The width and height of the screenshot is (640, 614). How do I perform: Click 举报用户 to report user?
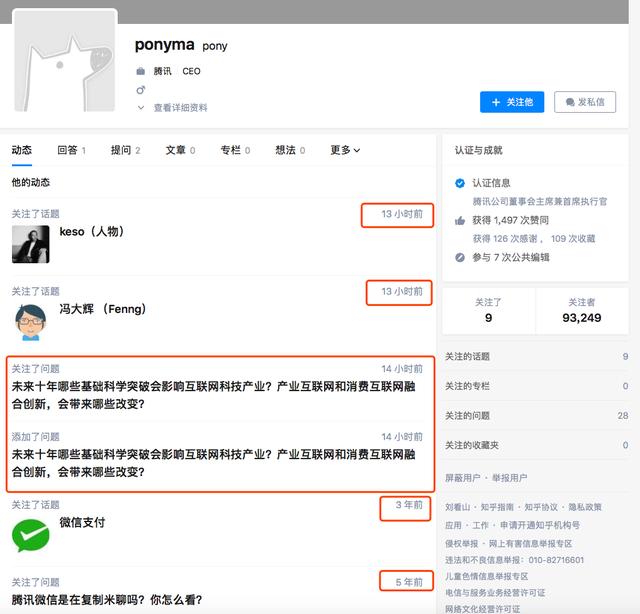[509, 478]
